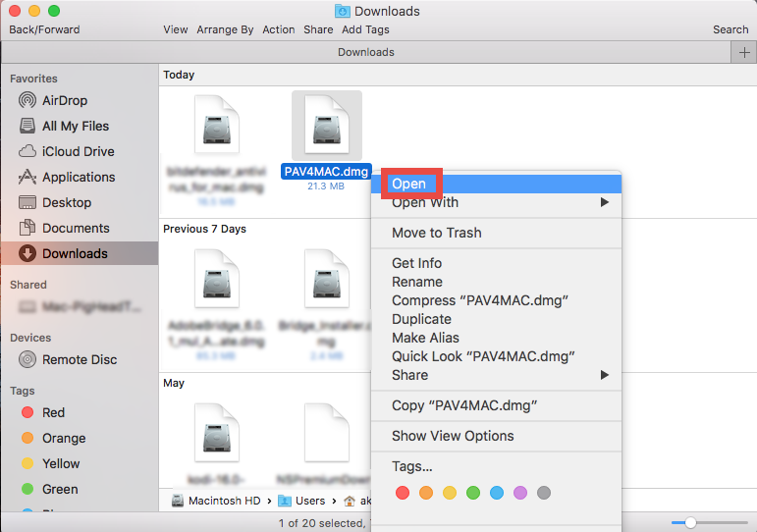Click Macintosh HD in path bar
The image size is (757, 532).
(x=216, y=502)
